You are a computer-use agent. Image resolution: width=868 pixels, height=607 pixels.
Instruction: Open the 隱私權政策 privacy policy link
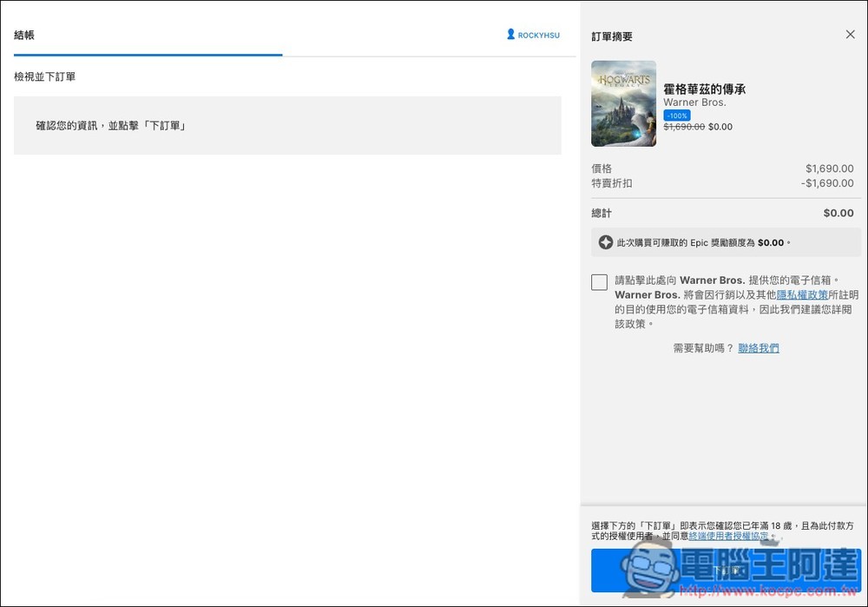click(x=802, y=295)
